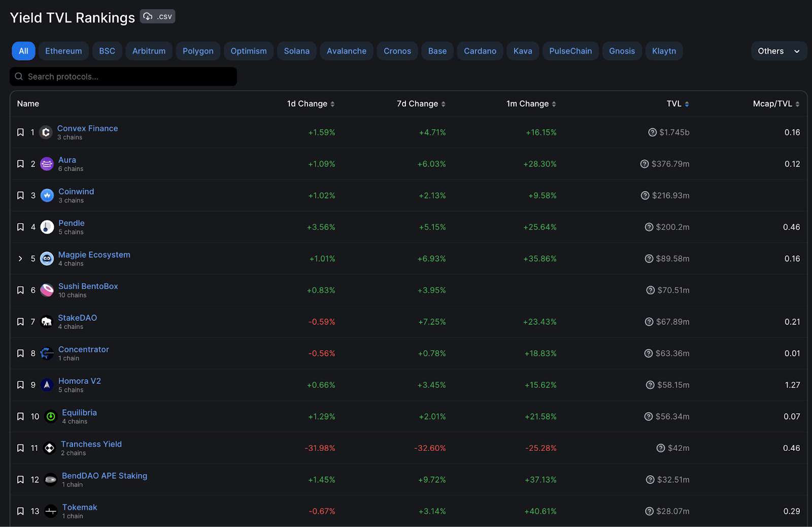Open the Others chains dropdown
Viewport: 812px width, 527px height.
pos(779,51)
